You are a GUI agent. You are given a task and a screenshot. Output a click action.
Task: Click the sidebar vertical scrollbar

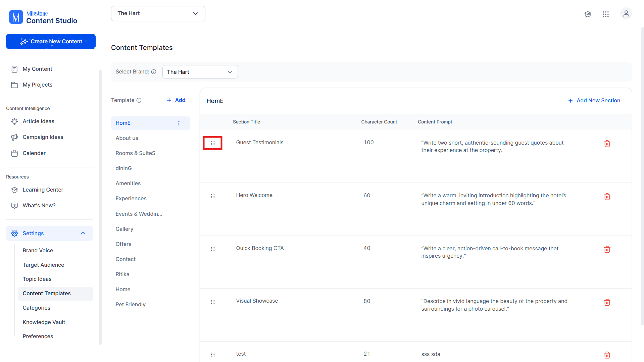100,207
